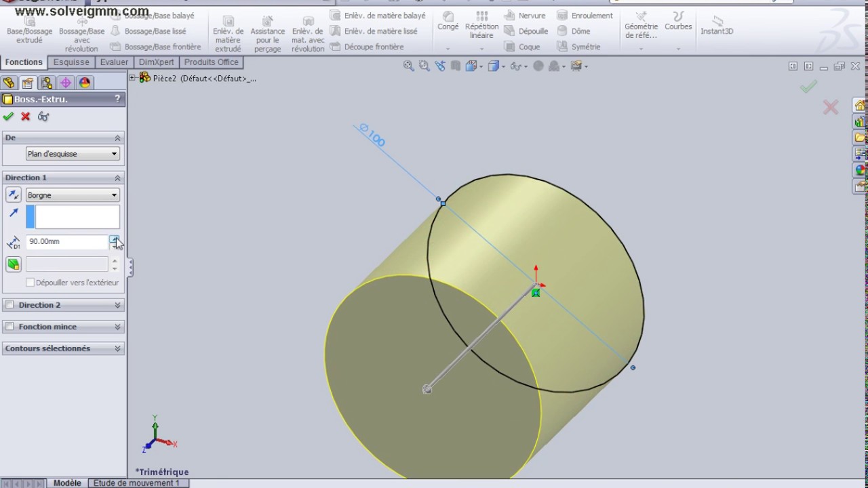868x488 pixels.
Task: Reverse the extrusion direction button
Action: pyautogui.click(x=13, y=195)
